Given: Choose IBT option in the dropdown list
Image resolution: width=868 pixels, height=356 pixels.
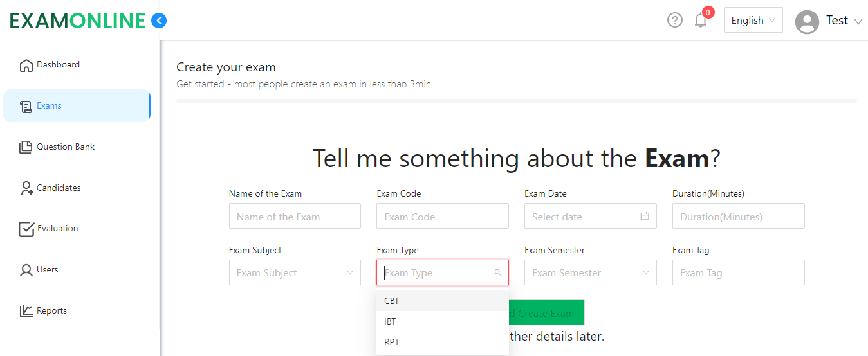Looking at the screenshot, I should (391, 321).
